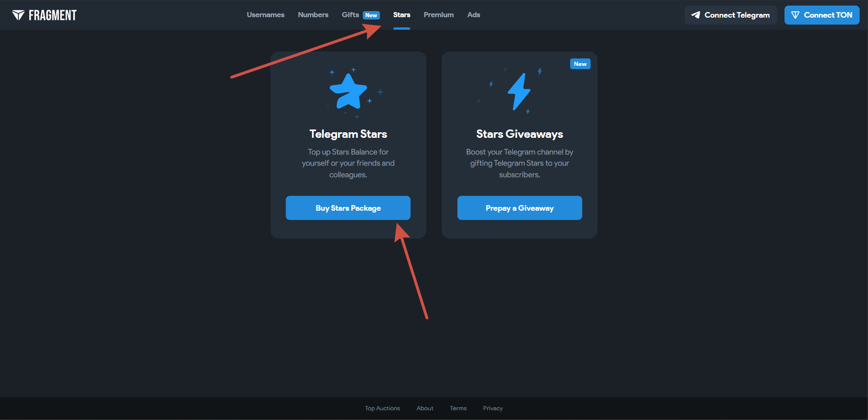Click the blue Telegram Stars star icon
This screenshot has height=420, width=868.
(348, 91)
